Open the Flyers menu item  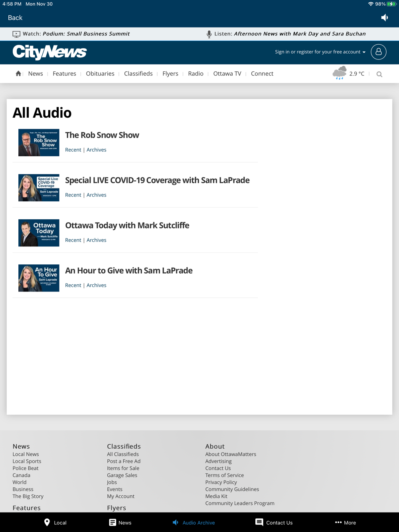click(170, 74)
